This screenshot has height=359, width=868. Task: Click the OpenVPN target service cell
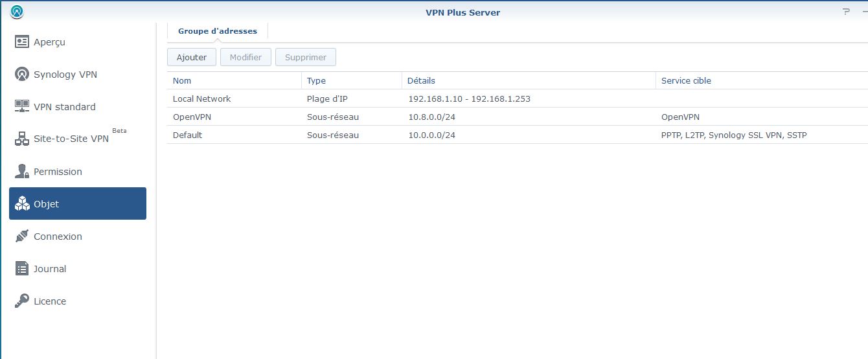680,117
